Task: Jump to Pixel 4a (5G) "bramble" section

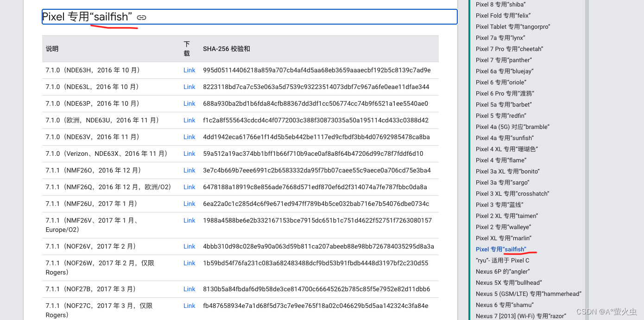Action: coord(512,127)
